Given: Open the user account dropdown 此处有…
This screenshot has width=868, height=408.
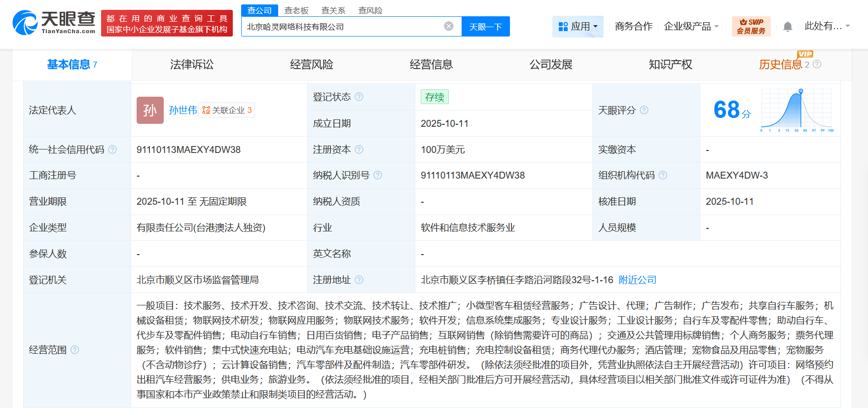Looking at the screenshot, I should (827, 26).
